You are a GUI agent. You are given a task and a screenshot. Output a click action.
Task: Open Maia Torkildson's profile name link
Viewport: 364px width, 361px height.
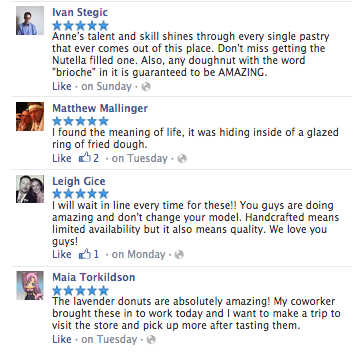(x=94, y=277)
